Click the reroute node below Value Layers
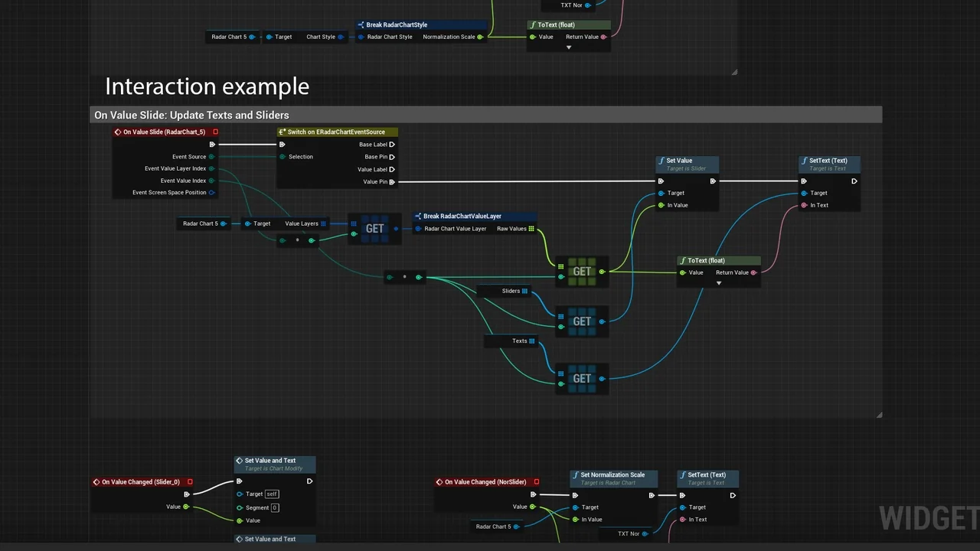 point(297,240)
